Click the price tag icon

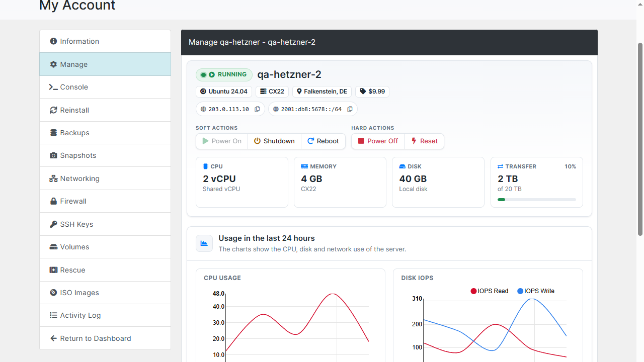coord(363,92)
